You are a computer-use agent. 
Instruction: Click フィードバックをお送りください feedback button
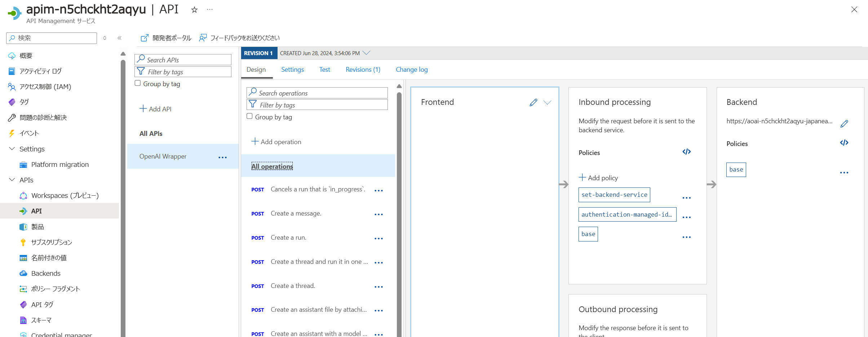click(239, 38)
